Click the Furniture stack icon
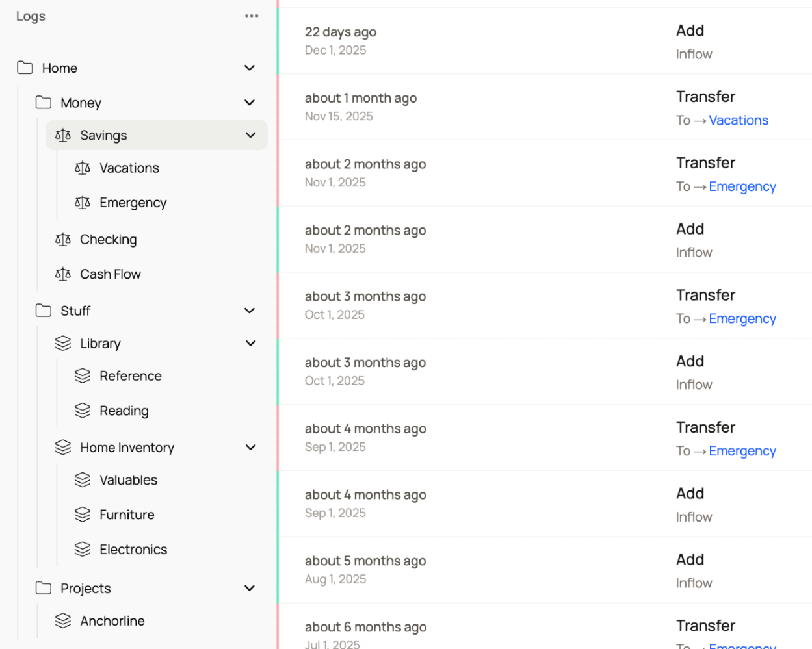812x649 pixels. point(83,515)
